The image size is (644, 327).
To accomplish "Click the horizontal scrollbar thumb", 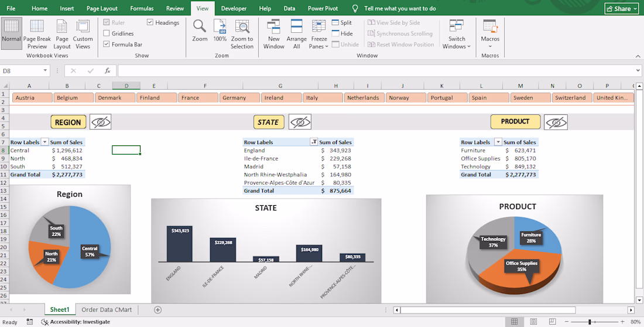I will 488,310.
